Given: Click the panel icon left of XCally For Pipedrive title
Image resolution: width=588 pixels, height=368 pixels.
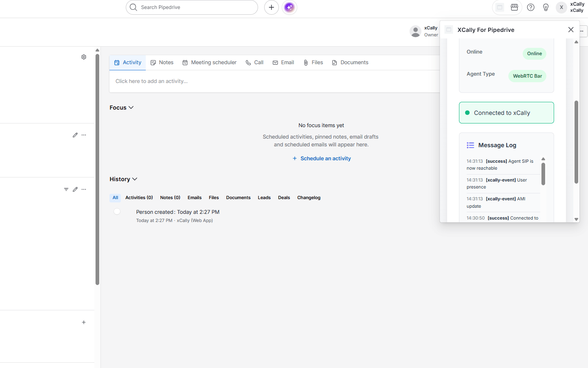Looking at the screenshot, I should (449, 29).
